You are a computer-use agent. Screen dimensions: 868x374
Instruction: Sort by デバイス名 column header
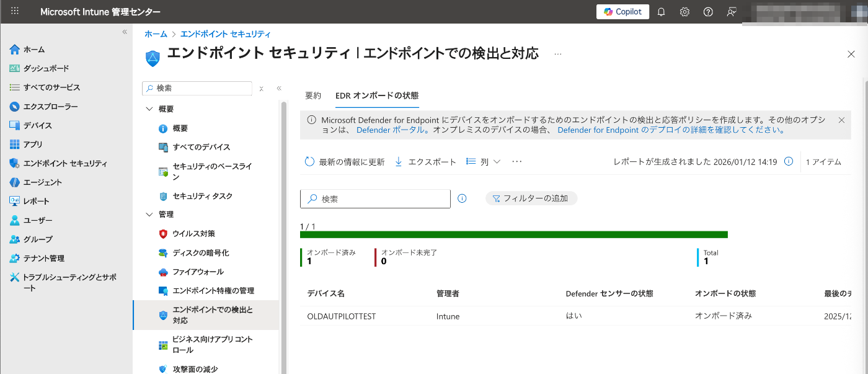tap(326, 293)
